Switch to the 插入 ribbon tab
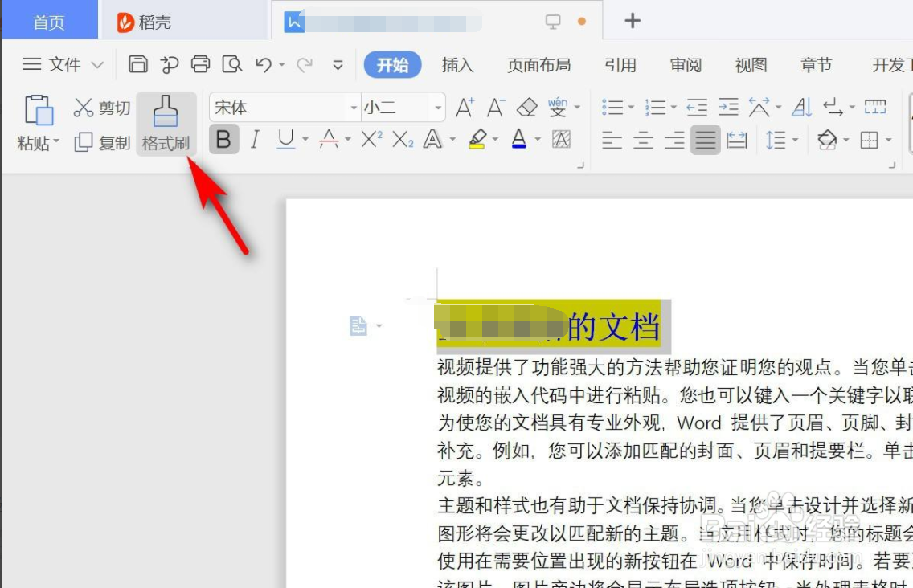The height and width of the screenshot is (588, 913). click(x=457, y=65)
